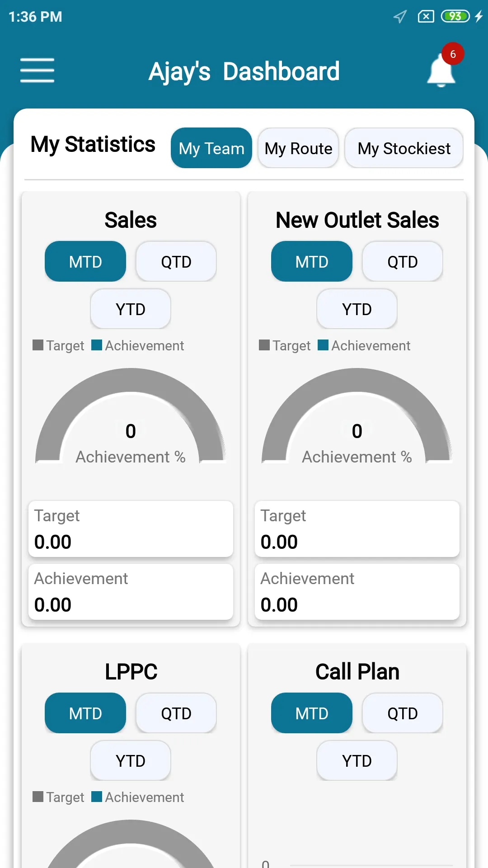Select YTD in LPPC card
Image resolution: width=488 pixels, height=868 pixels.
tap(131, 760)
